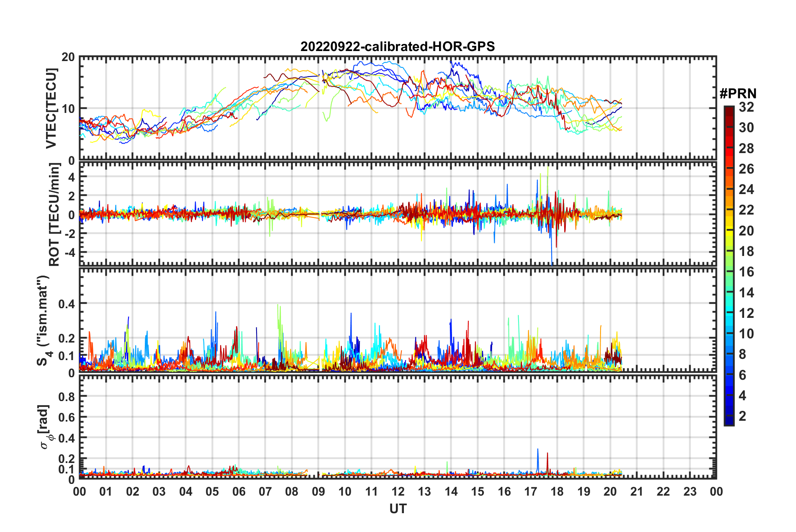Select the 06 hour tick label

pos(239,491)
